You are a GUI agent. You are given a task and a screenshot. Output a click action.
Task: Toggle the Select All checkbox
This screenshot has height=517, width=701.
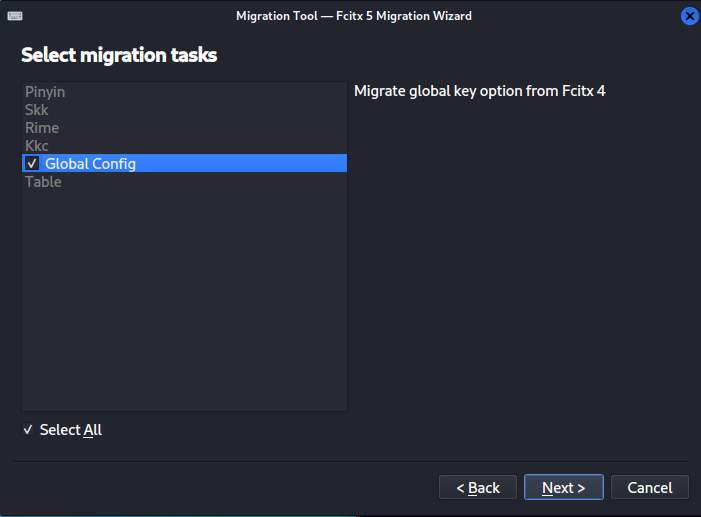coord(28,430)
